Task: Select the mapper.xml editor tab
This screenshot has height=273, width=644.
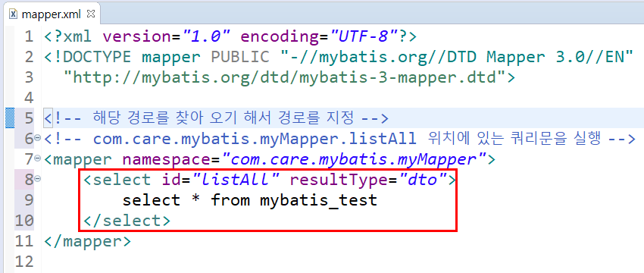Action: pyautogui.click(x=52, y=14)
